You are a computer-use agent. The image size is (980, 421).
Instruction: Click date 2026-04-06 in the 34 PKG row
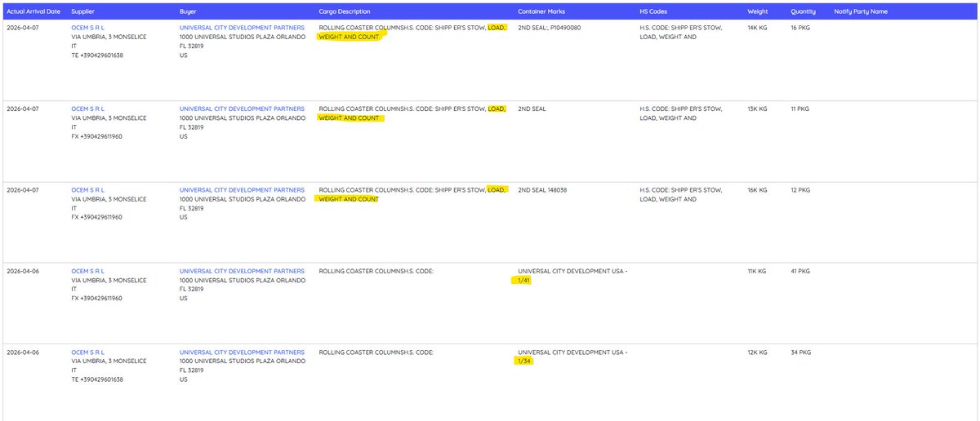click(x=23, y=352)
